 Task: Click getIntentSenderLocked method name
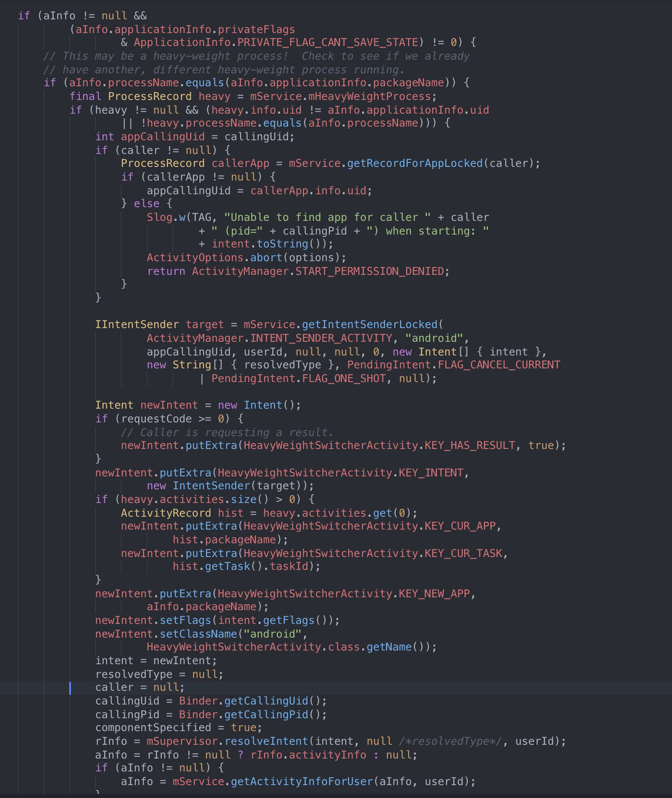(369, 324)
